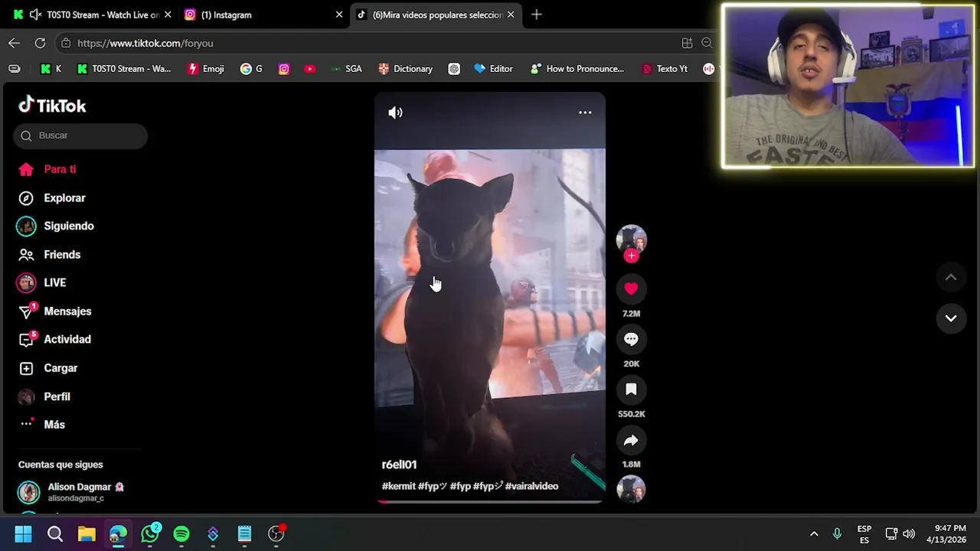Image resolution: width=980 pixels, height=551 pixels.
Task: Switch to the T0ST0 Stream tab
Action: pos(90,15)
